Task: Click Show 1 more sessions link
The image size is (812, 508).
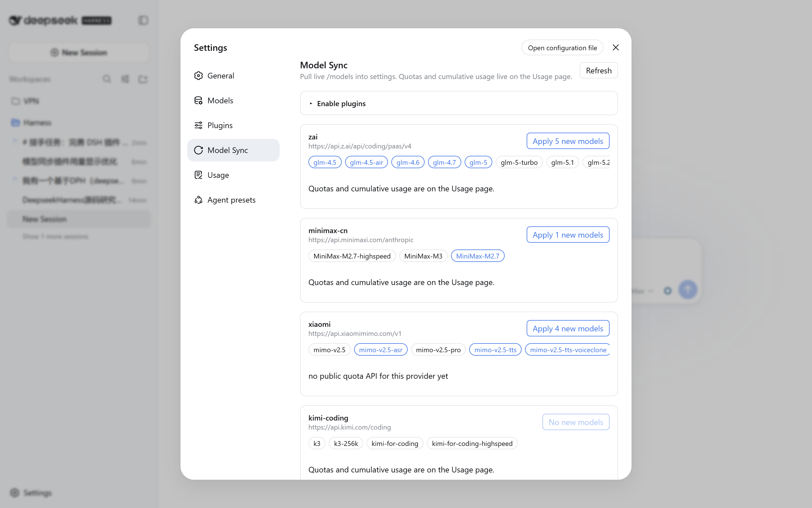Action: (55, 237)
